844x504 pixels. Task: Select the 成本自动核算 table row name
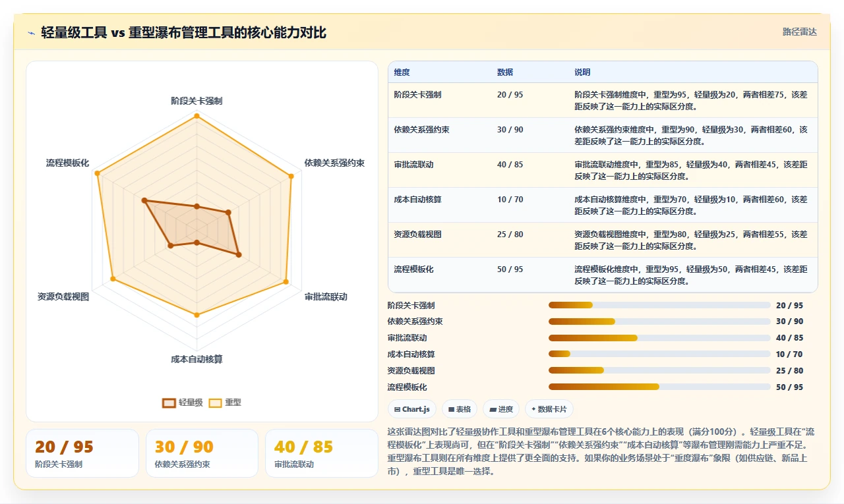click(x=417, y=200)
